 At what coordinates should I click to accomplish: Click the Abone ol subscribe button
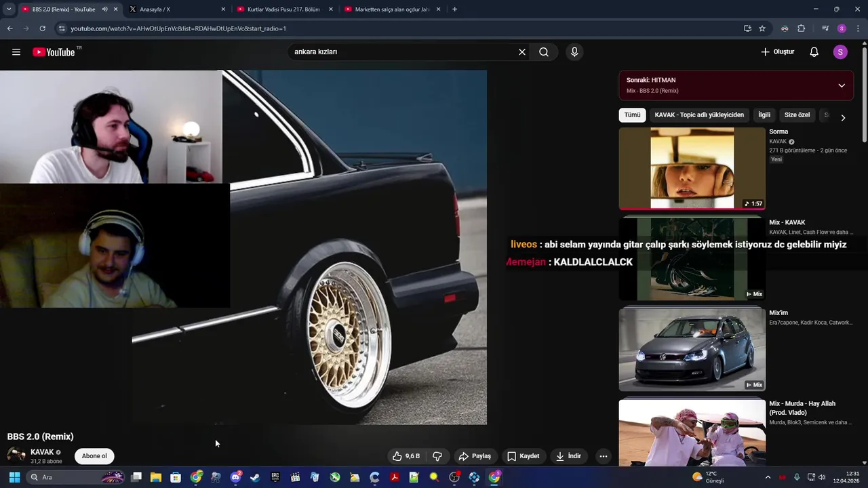click(x=94, y=456)
